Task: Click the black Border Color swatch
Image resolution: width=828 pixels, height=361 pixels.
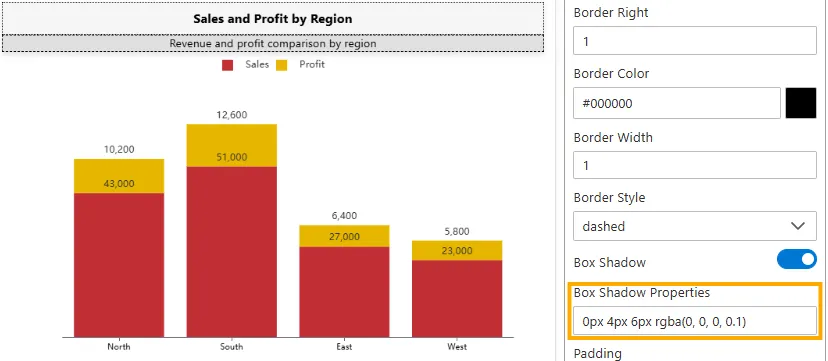Action: pos(801,103)
